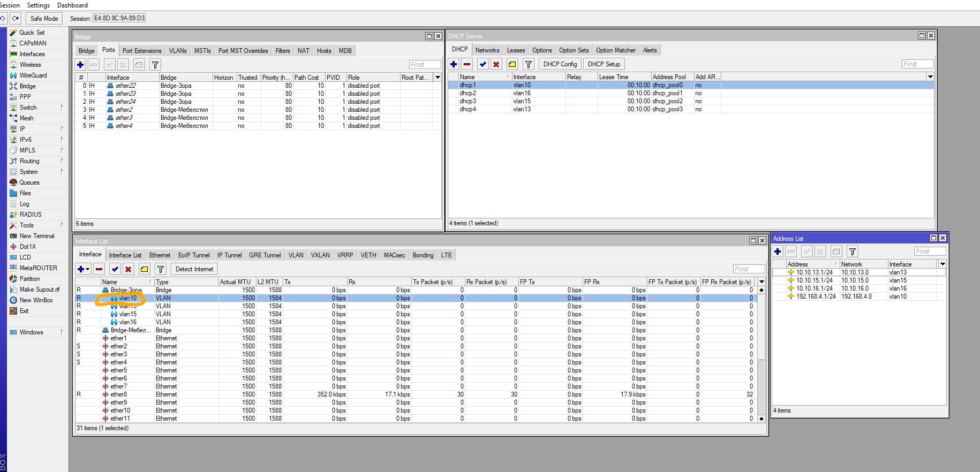Click the red X Disable icon in Interface List
This screenshot has width=980, height=472.
click(128, 269)
